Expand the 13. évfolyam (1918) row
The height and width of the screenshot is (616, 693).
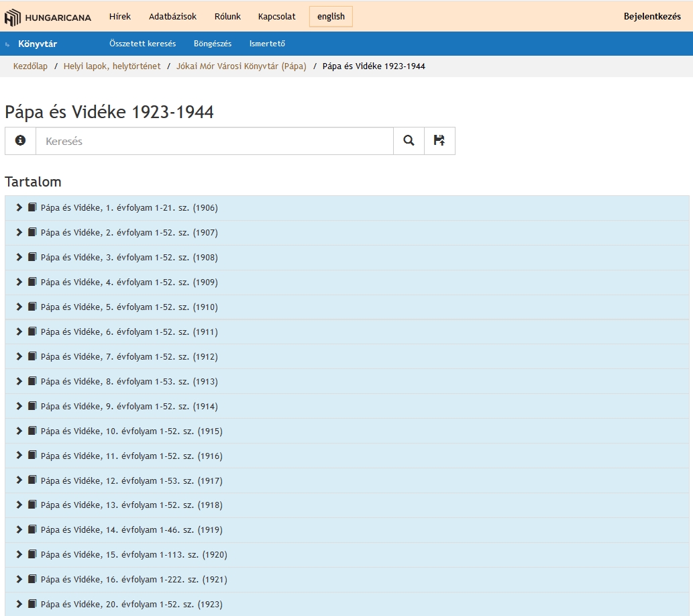pyautogui.click(x=19, y=505)
